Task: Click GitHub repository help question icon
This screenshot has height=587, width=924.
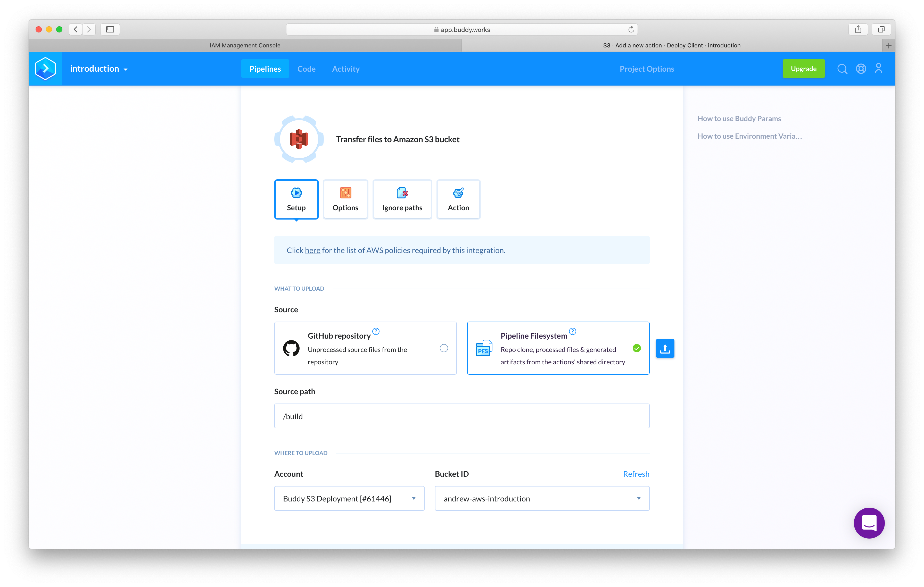Action: (376, 331)
